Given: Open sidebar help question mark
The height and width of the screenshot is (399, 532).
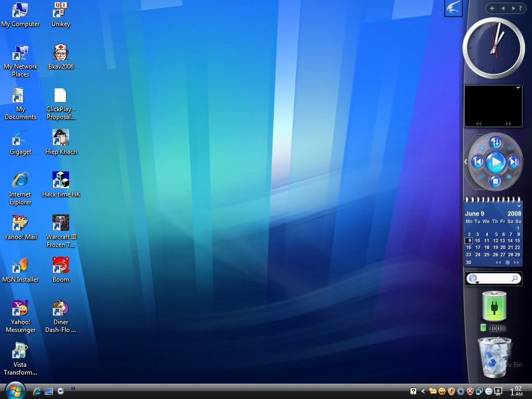Looking at the screenshot, I should (x=521, y=8).
